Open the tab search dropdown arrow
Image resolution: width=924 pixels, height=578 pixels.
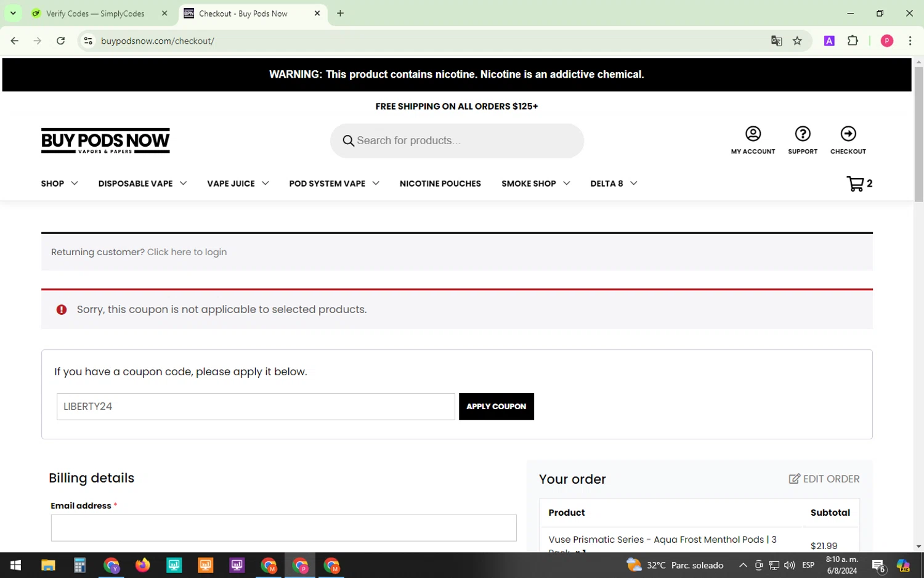pyautogui.click(x=13, y=13)
